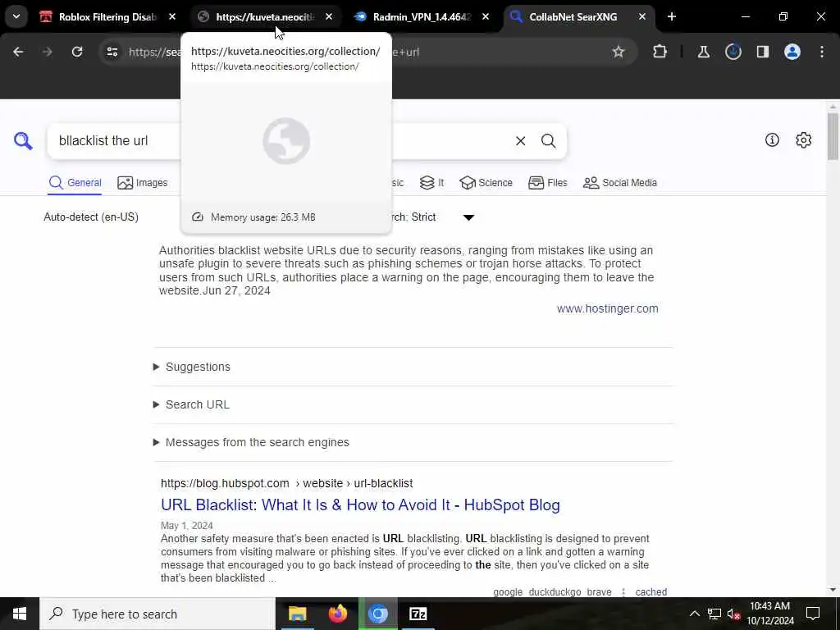Toggle the browser side panel
This screenshot has height=630, width=840.
(x=763, y=52)
